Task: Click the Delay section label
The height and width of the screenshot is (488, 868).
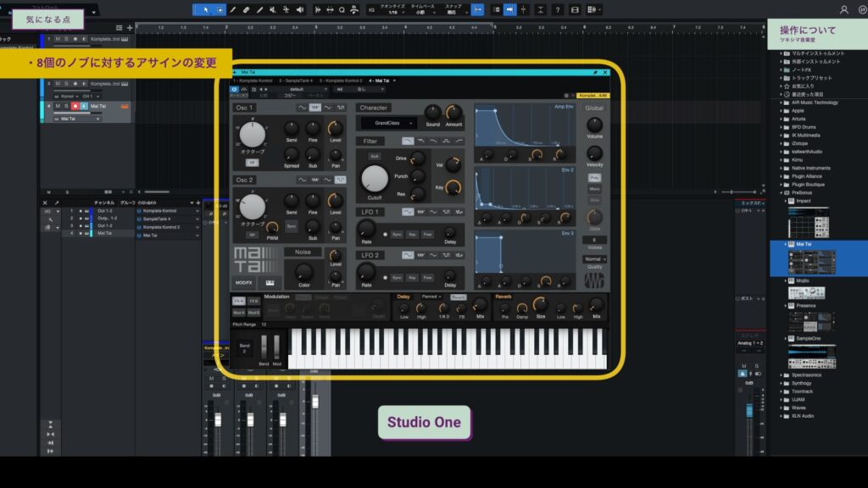Action: [403, 297]
